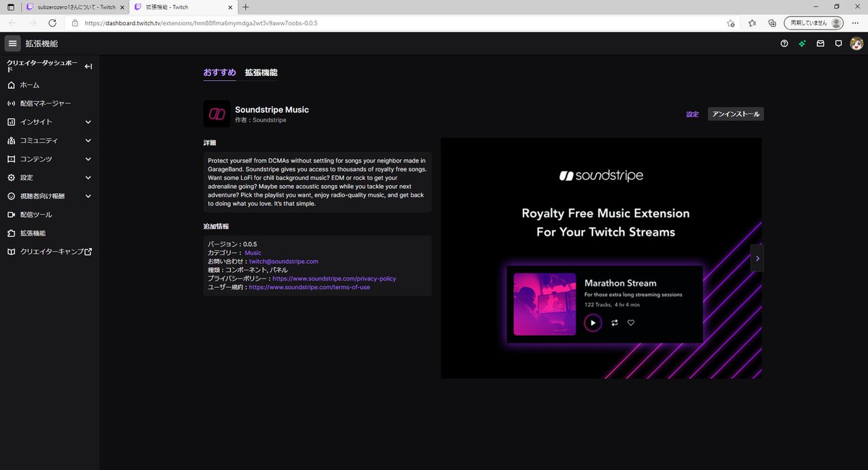Click the Marathon Stream play button
Viewport: 868px width, 470px height.
(592, 322)
